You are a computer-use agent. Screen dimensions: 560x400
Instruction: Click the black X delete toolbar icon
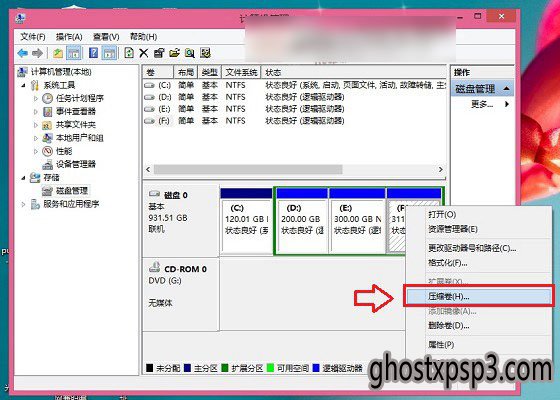(x=144, y=53)
